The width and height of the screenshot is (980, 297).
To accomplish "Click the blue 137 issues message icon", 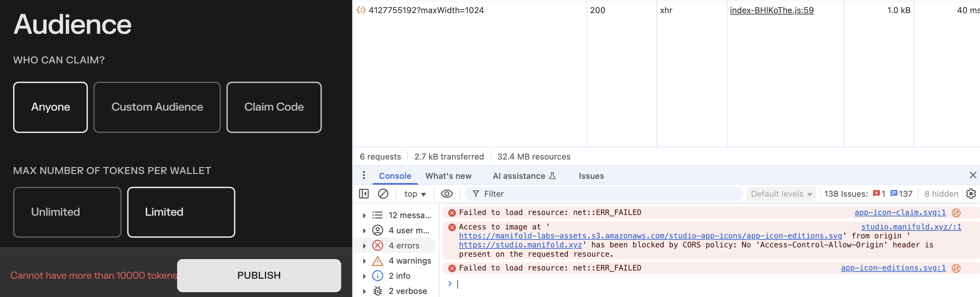I will coord(894,194).
